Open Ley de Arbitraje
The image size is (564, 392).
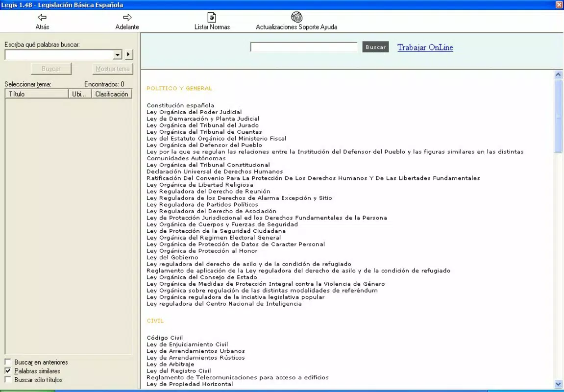[170, 364]
